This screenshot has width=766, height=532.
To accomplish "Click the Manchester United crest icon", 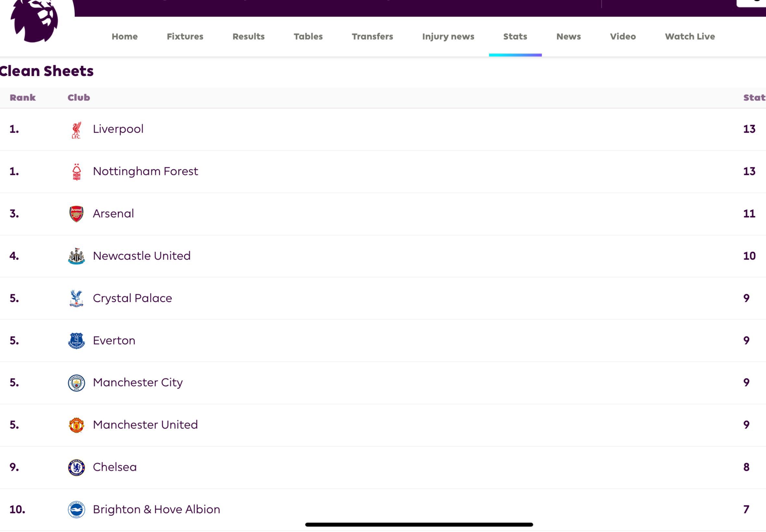I will 76,425.
